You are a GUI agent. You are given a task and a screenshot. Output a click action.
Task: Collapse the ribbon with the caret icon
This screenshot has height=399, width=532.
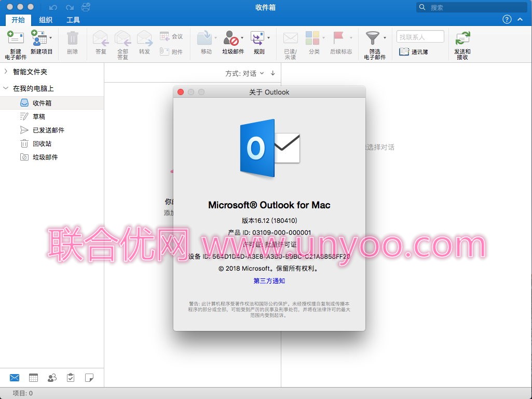(520, 19)
